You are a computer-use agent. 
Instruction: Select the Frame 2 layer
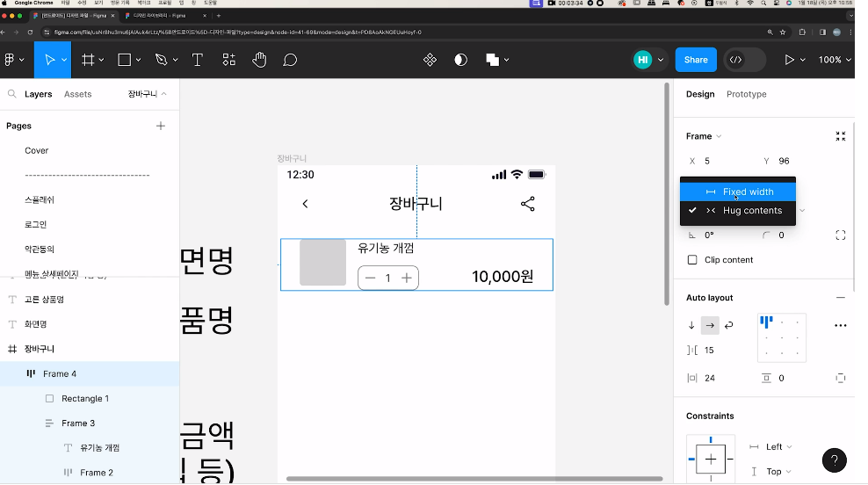coord(90,473)
